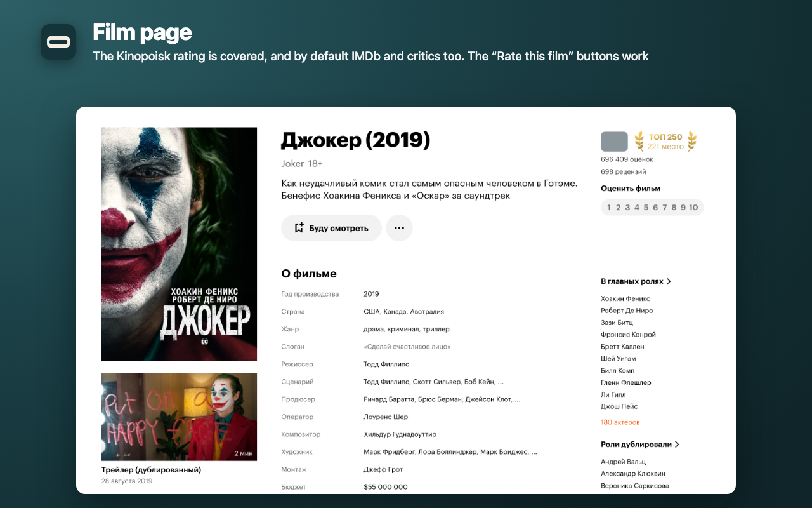Rate the film 1 star
Image resolution: width=812 pixels, height=508 pixels.
tap(609, 208)
